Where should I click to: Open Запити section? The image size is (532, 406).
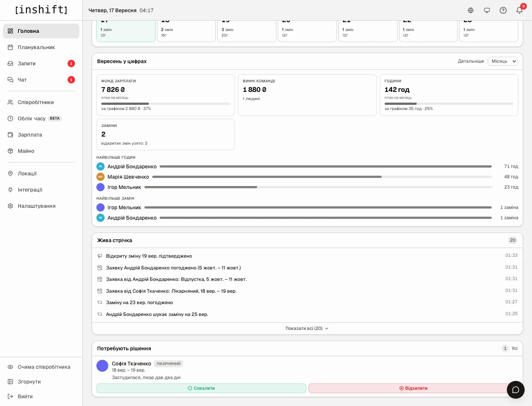tap(41, 63)
